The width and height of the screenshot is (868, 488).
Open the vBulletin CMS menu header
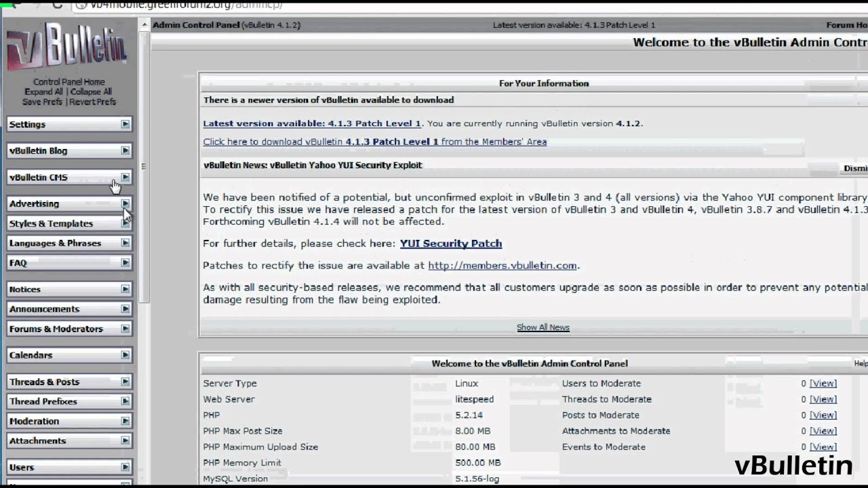coord(69,177)
